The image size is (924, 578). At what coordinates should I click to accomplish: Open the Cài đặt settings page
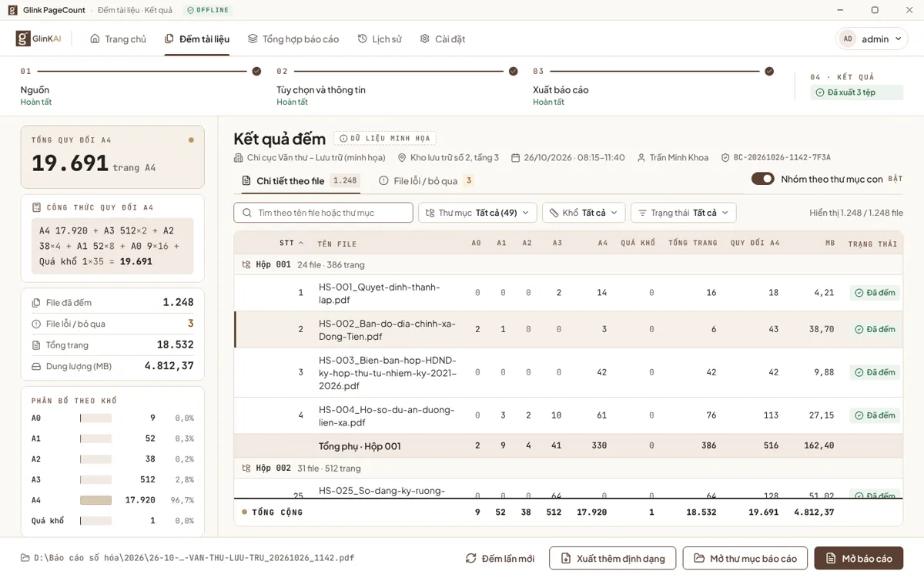coord(443,39)
